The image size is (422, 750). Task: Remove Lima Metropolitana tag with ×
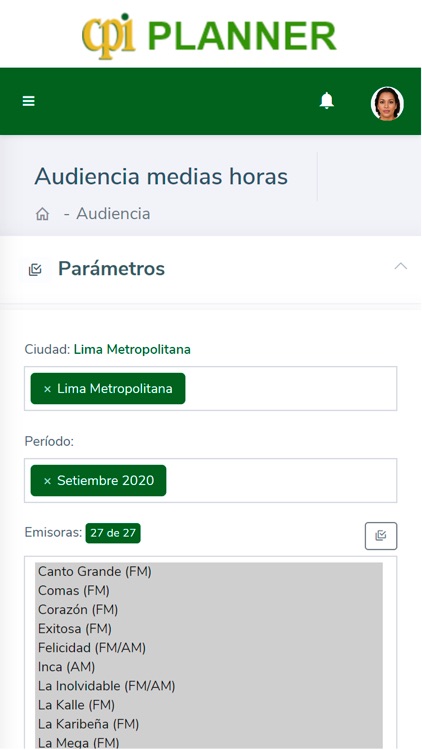47,389
